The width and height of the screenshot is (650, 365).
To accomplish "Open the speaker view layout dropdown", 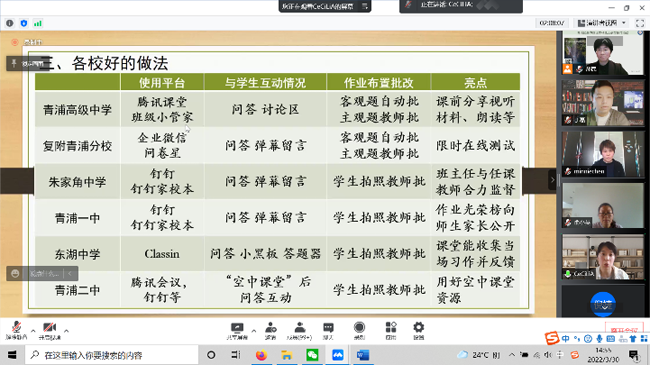I will (601, 23).
